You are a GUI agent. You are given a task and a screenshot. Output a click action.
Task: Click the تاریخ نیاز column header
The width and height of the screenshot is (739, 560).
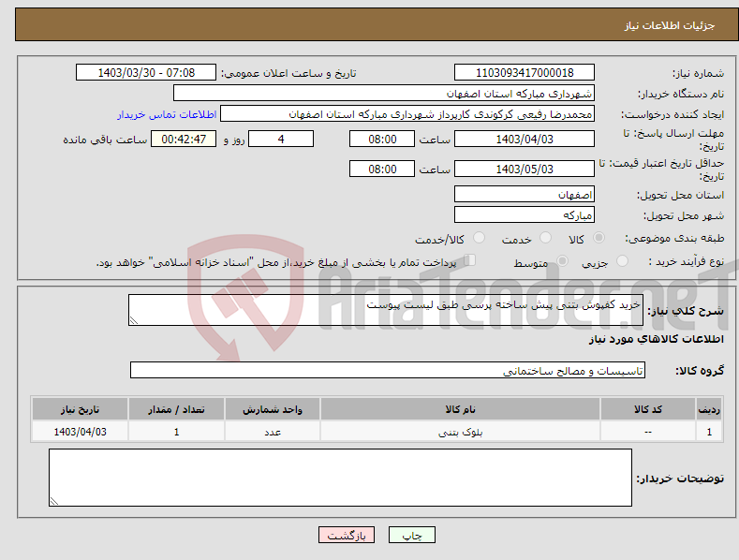coord(80,409)
